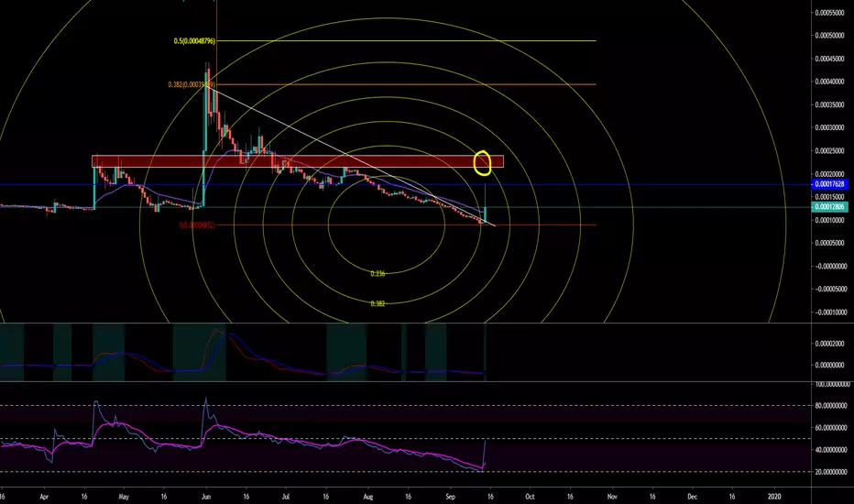Screen dimensions: 854x504
Task: Click the Jun label on time axis
Action: point(206,497)
